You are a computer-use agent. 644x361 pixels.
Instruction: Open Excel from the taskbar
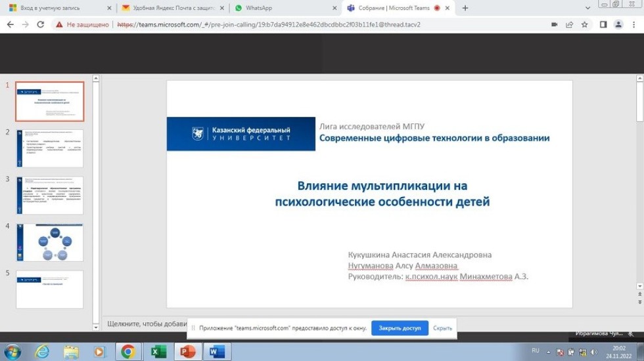pyautogui.click(x=158, y=352)
